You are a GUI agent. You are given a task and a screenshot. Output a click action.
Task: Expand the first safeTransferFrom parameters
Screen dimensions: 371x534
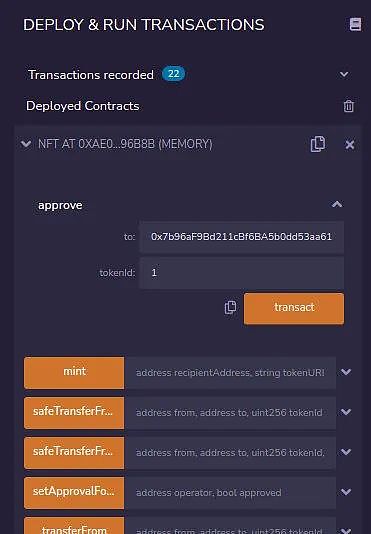point(346,412)
